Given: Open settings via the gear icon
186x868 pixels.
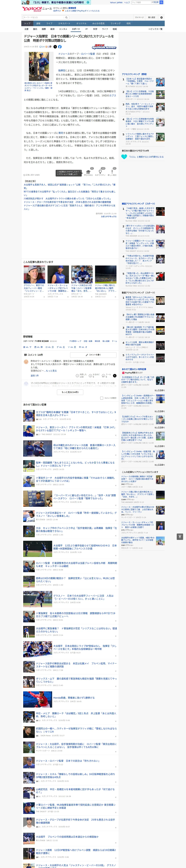Looking at the screenshot, I should (x=161, y=17).
